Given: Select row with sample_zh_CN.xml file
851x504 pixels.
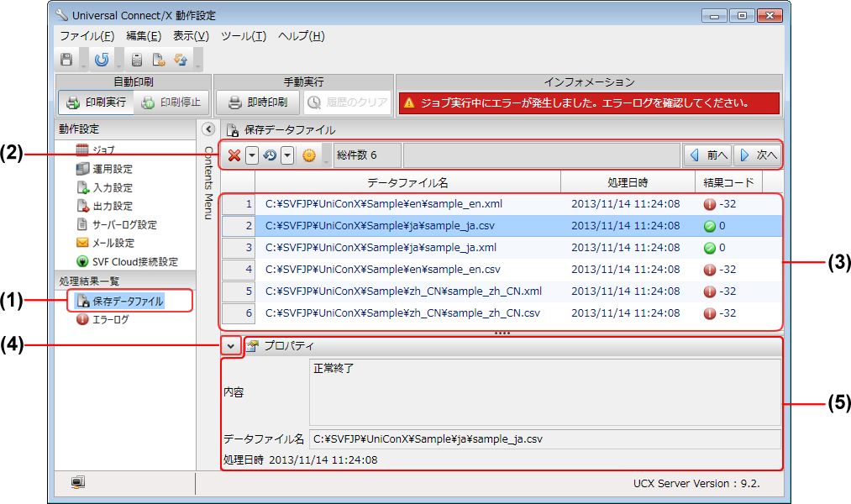Looking at the screenshot, I should [502, 291].
